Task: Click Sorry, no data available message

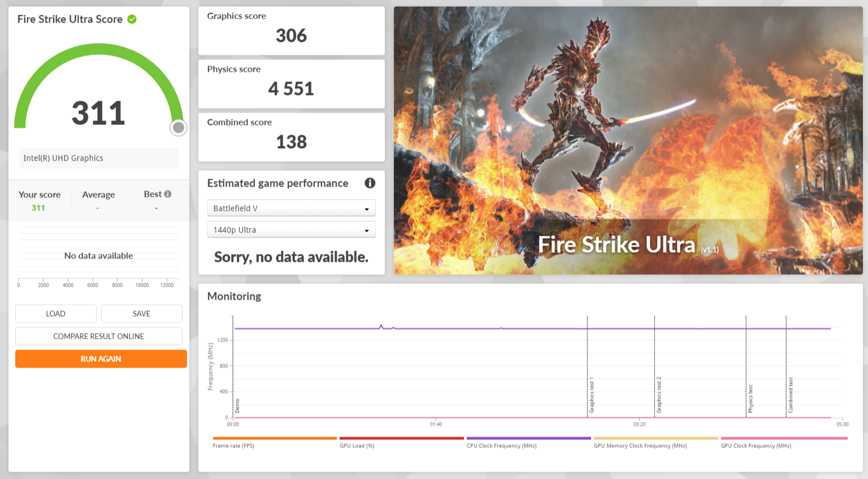Action: pos(292,257)
